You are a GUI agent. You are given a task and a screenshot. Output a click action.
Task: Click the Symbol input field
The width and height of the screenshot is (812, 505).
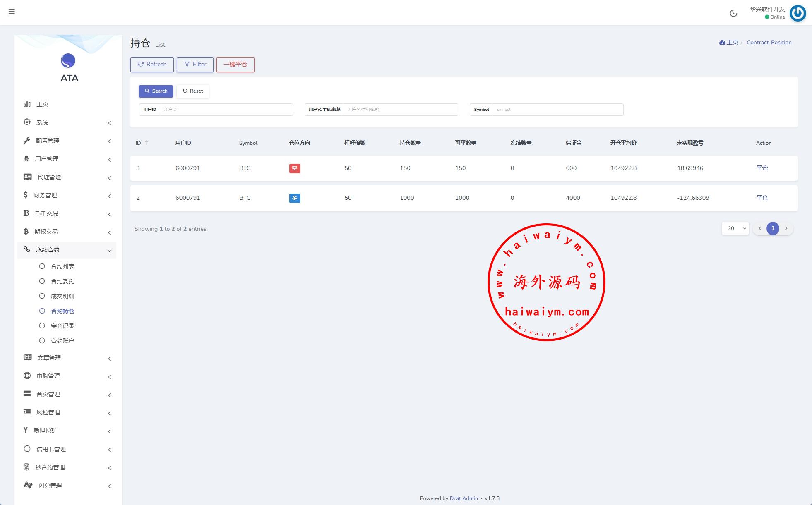click(557, 110)
